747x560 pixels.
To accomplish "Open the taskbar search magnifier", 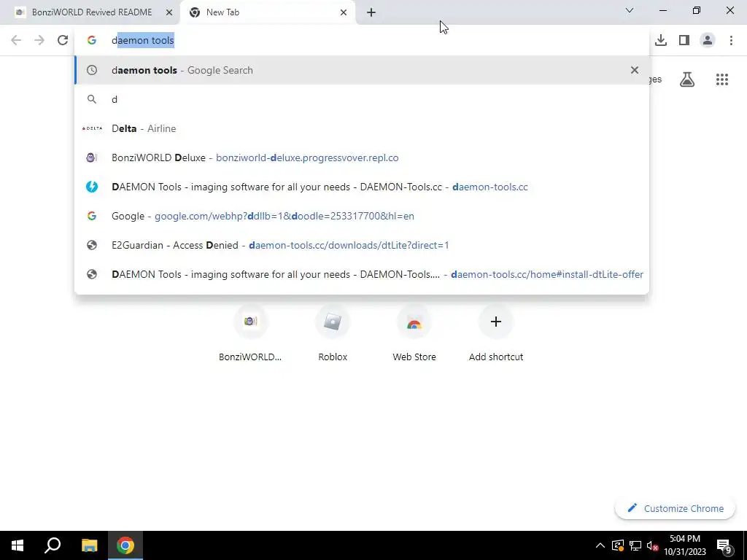I will 53,545.
